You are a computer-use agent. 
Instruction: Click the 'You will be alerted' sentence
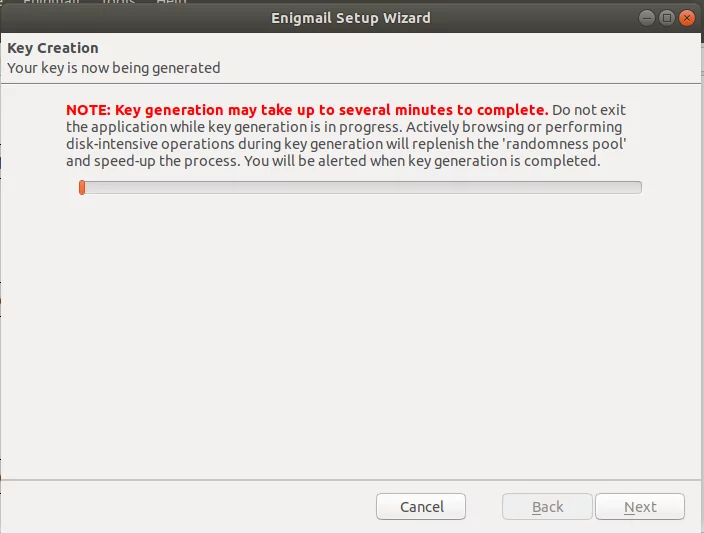422,161
